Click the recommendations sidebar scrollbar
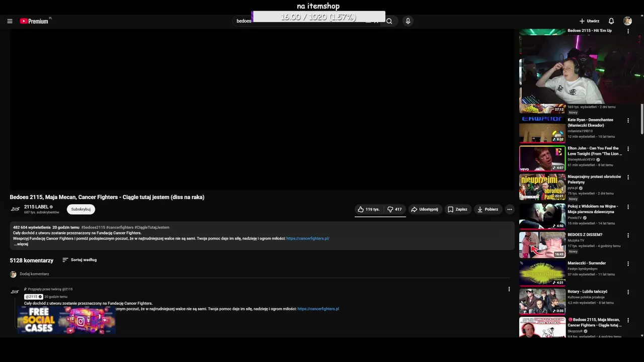644x362 pixels. point(642,119)
